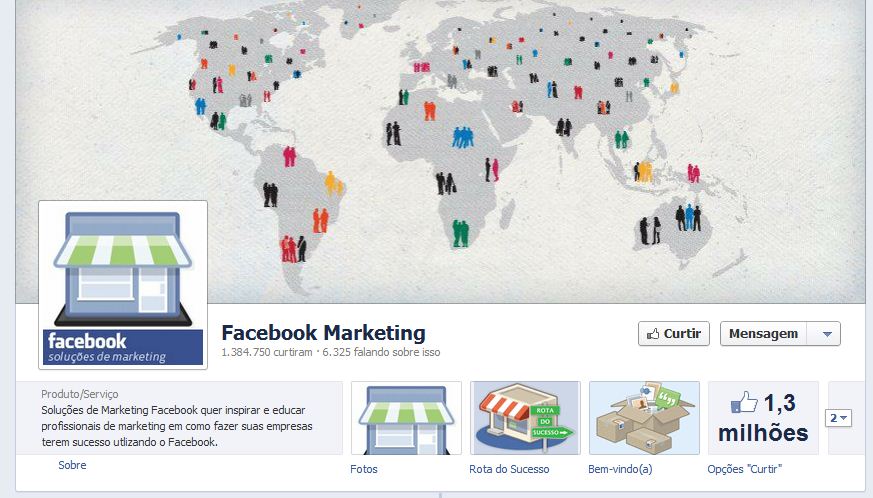This screenshot has width=873, height=498.
Task: Click the thumbs-up icon in the Curtir button
Action: pos(653,334)
